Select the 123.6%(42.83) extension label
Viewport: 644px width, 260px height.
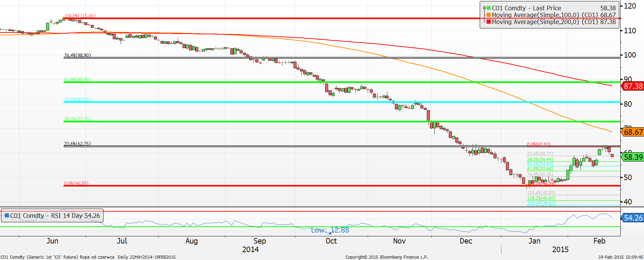click(x=541, y=192)
